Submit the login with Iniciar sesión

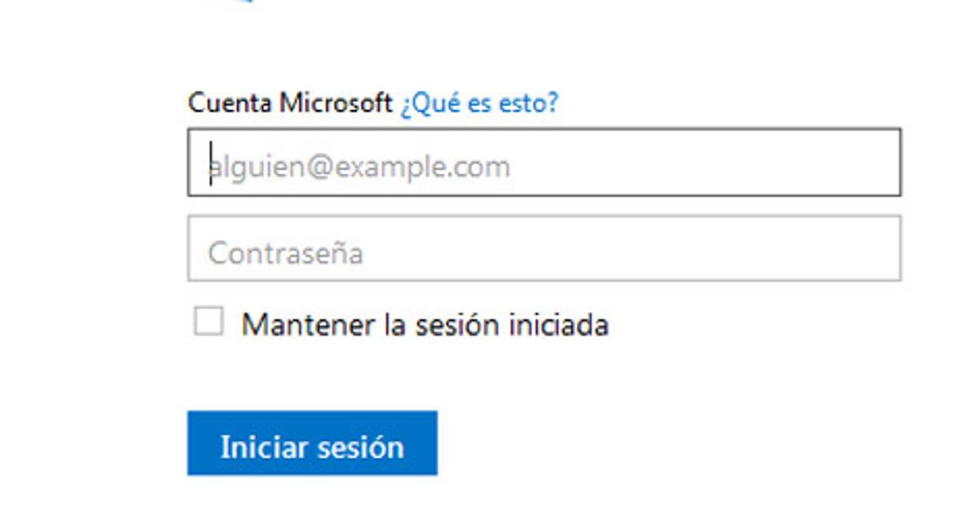tap(312, 444)
